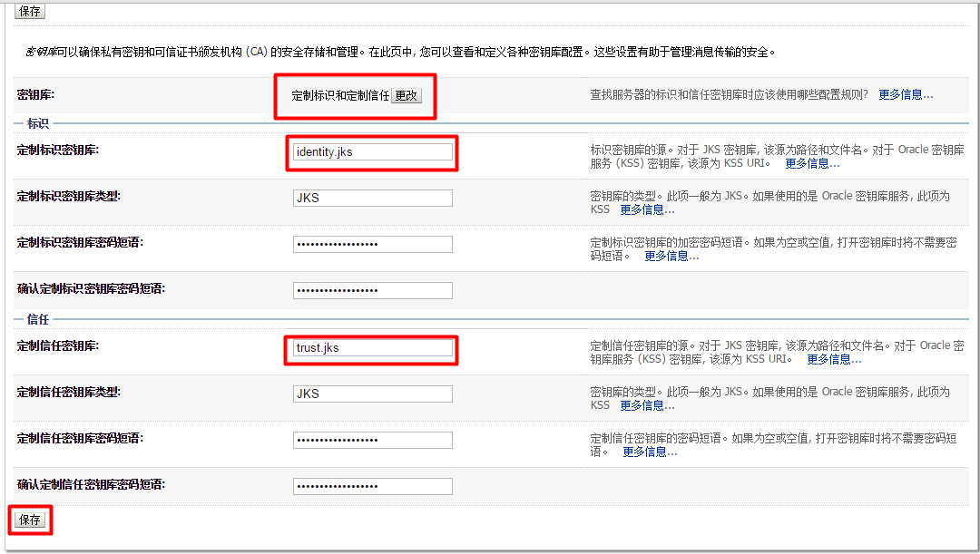Viewport: 980px width, 554px height.
Task: Open 更多信息 link for 定制信任密钥库密码短语
Action: 650,452
